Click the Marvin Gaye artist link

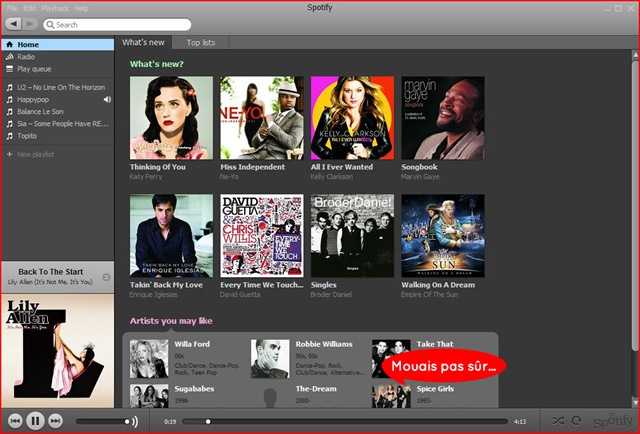click(420, 177)
